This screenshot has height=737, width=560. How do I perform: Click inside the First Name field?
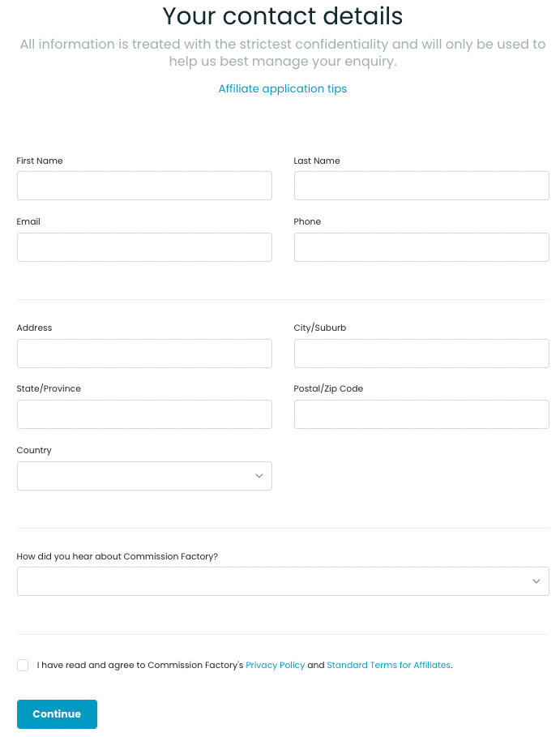click(x=144, y=186)
